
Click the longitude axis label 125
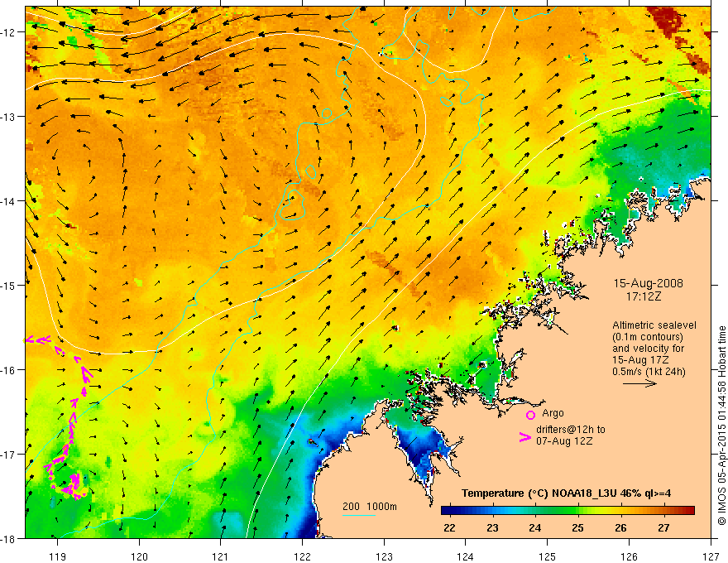coord(548,556)
